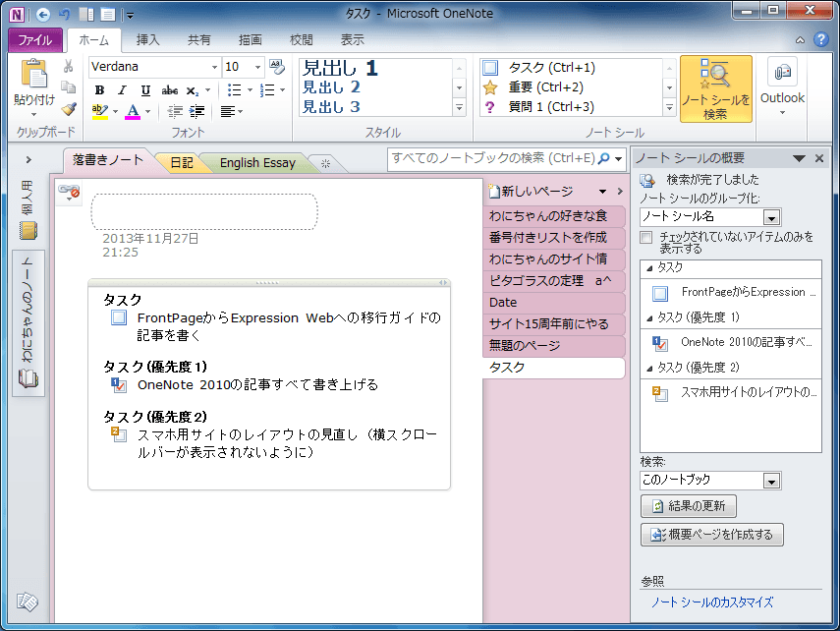Toggle Strikethrough formatting

pyautogui.click(x=170, y=90)
